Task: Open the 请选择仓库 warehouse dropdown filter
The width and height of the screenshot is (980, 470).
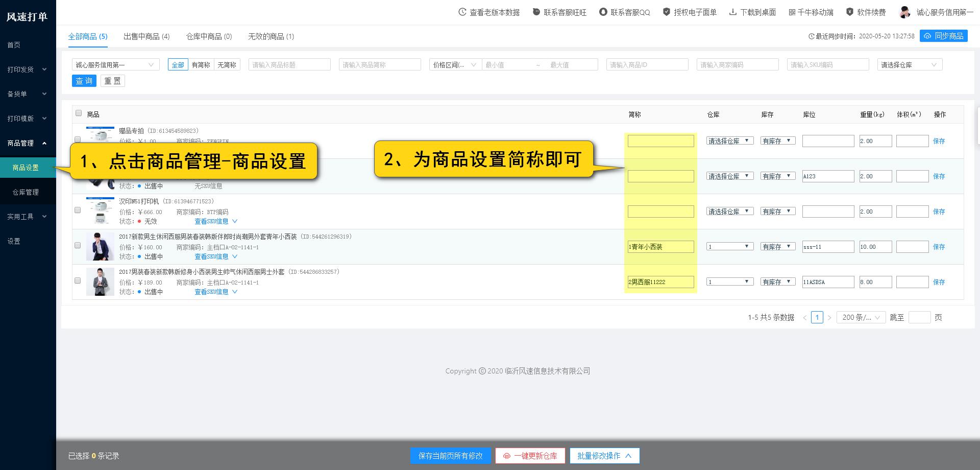Action: 909,64
